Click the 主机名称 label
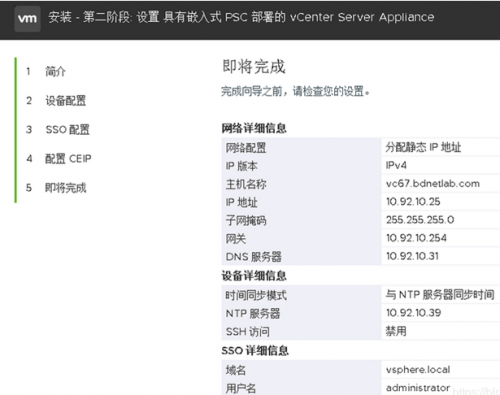500x395 pixels. click(246, 184)
